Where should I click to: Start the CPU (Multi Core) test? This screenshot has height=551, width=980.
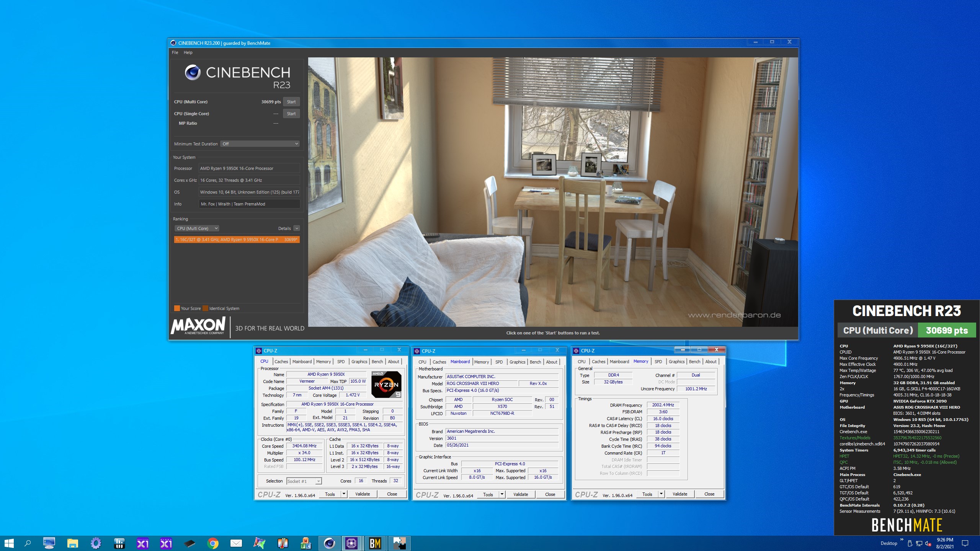click(x=291, y=102)
